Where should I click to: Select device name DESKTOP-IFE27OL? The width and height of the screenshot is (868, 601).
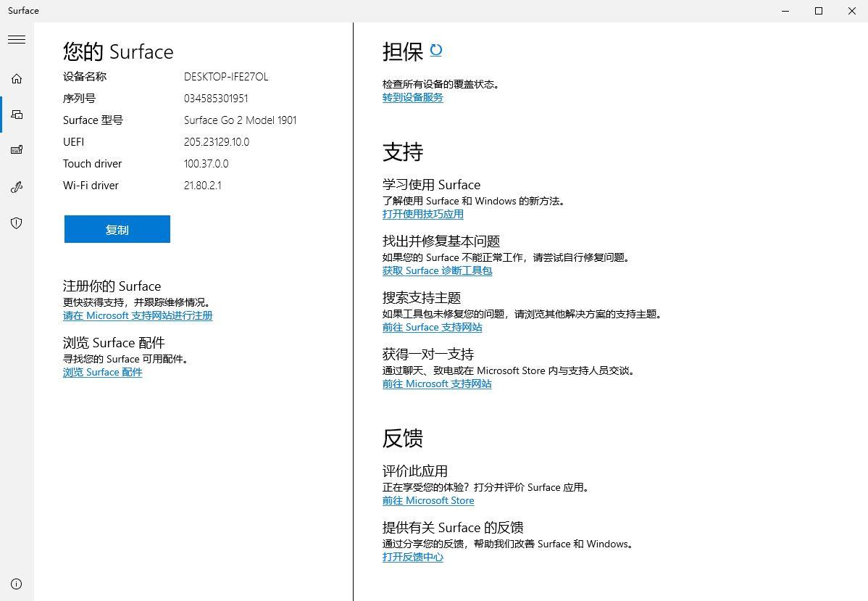(x=226, y=77)
